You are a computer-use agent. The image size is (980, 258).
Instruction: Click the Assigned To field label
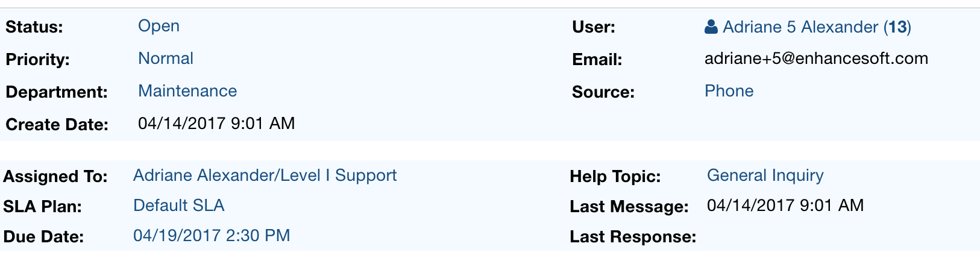pyautogui.click(x=55, y=177)
